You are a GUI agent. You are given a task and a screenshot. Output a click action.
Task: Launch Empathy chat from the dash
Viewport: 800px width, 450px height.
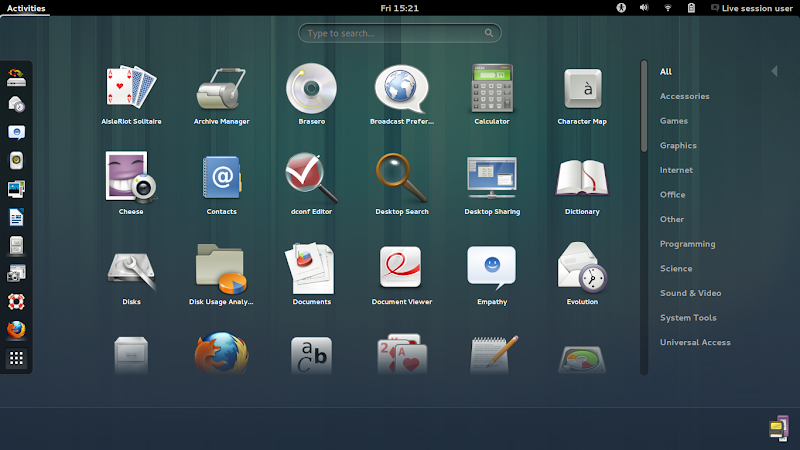pyautogui.click(x=16, y=133)
